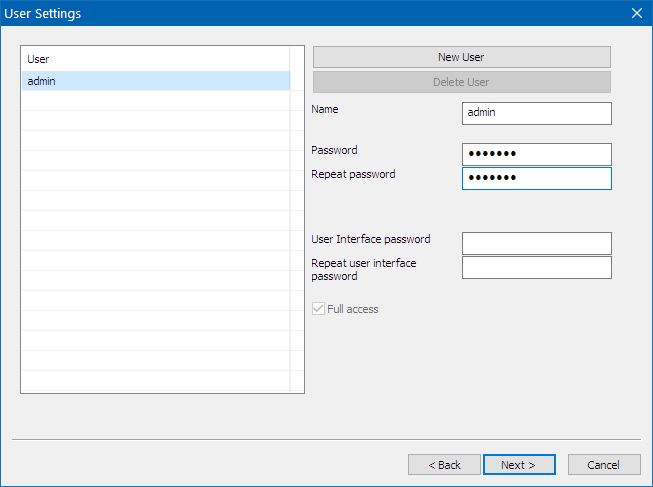Proceed by clicking Next >
The height and width of the screenshot is (487, 653).
518,465
